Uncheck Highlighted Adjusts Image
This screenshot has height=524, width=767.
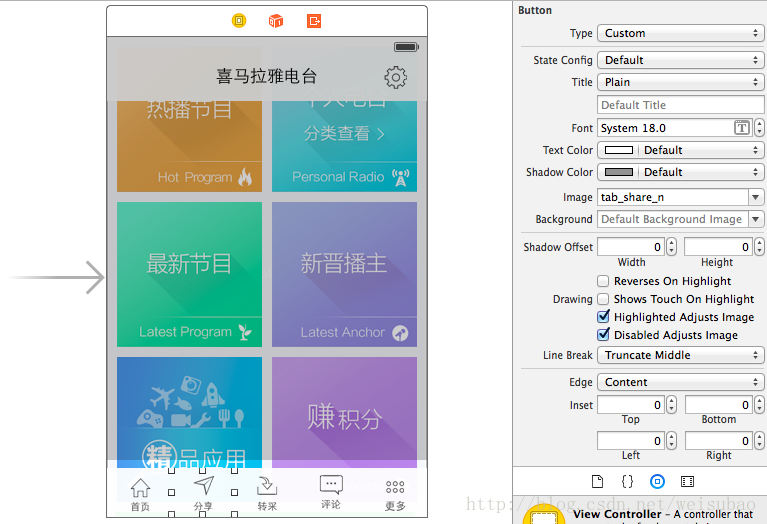[x=603, y=317]
